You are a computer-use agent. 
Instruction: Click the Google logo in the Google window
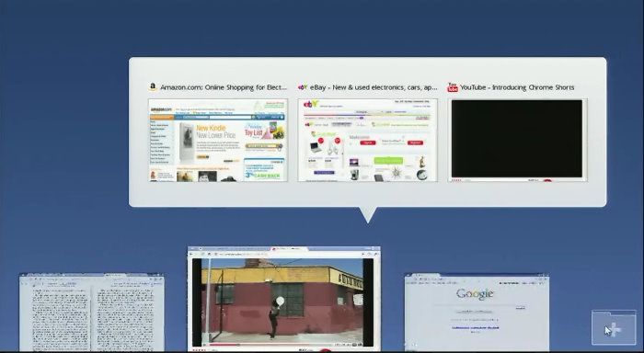click(x=475, y=294)
